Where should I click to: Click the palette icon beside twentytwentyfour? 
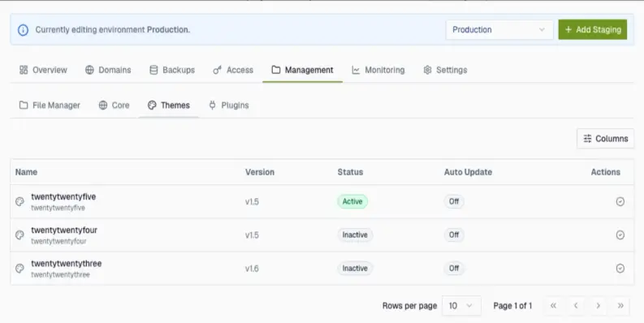pos(19,235)
